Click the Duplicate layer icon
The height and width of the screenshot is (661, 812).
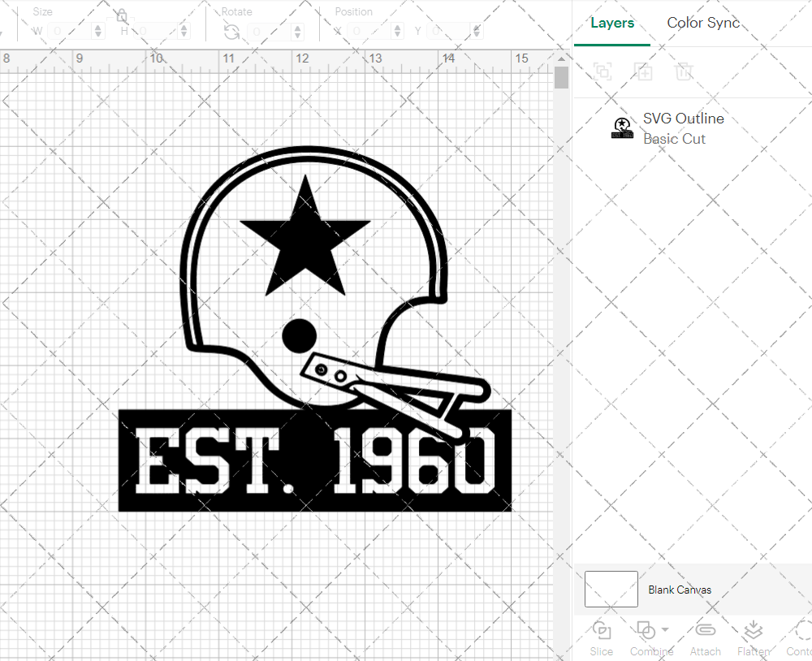click(x=643, y=71)
